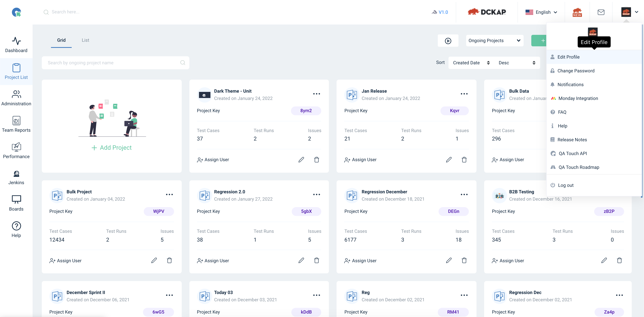Switch to the Grid tab
Image resolution: width=644 pixels, height=317 pixels.
point(61,40)
